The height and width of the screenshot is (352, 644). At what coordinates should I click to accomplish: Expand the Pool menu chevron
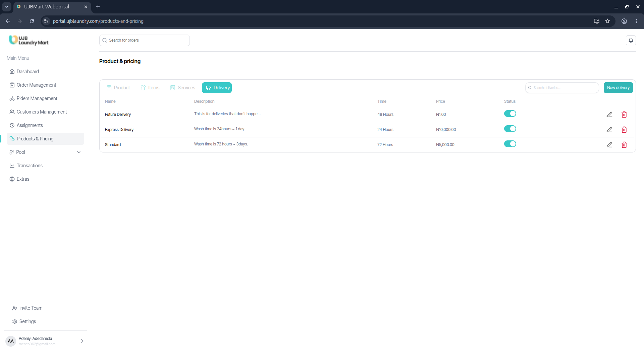click(x=79, y=152)
